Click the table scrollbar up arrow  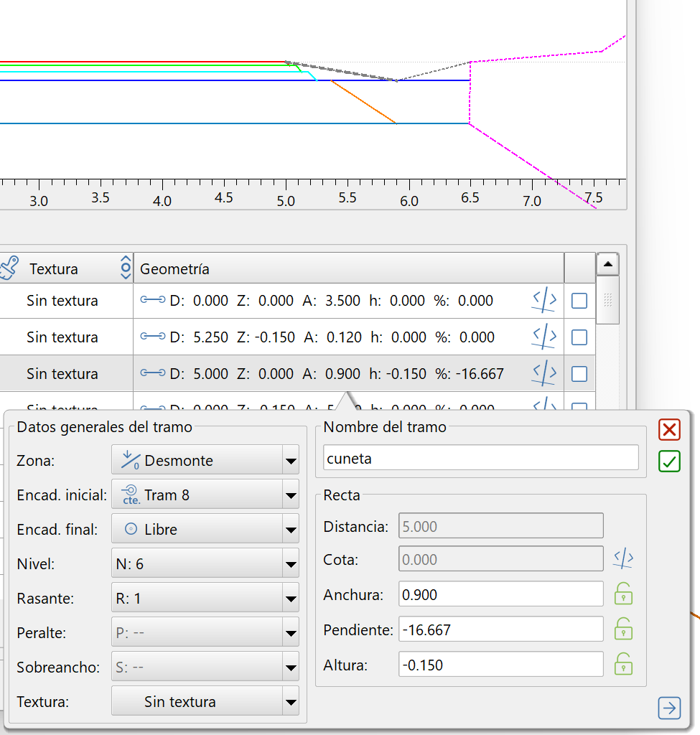(x=608, y=265)
